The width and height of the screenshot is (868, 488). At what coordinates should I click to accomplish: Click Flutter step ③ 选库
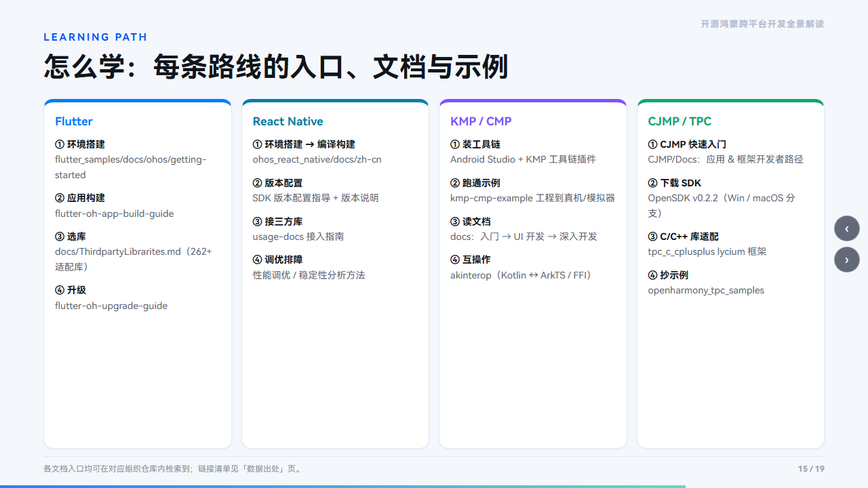click(71, 237)
